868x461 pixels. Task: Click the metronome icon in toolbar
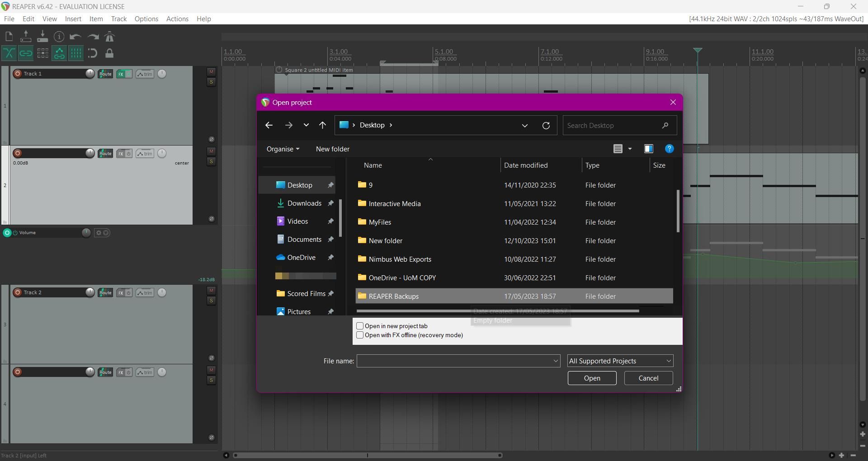[x=109, y=37]
